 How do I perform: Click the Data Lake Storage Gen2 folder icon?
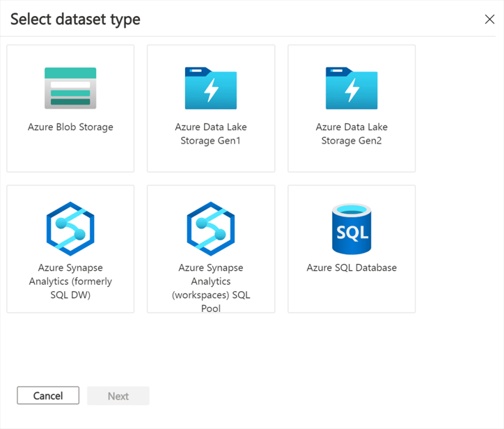352,88
